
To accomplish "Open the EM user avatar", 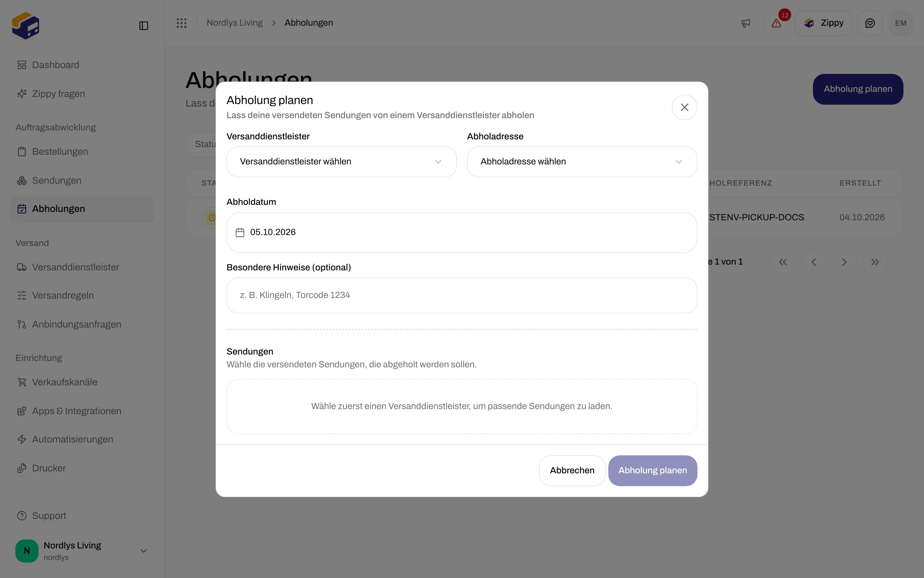I will pos(901,23).
